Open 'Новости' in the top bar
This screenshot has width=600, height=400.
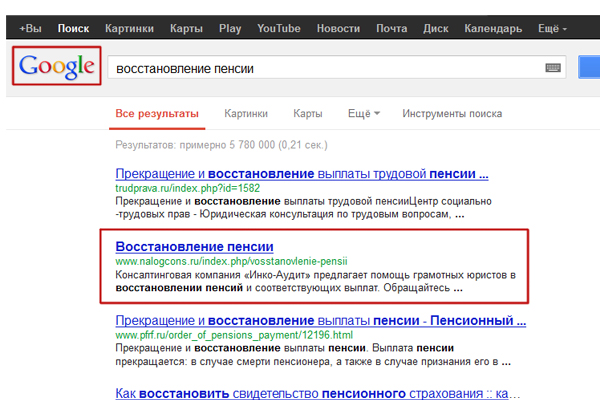pyautogui.click(x=338, y=28)
